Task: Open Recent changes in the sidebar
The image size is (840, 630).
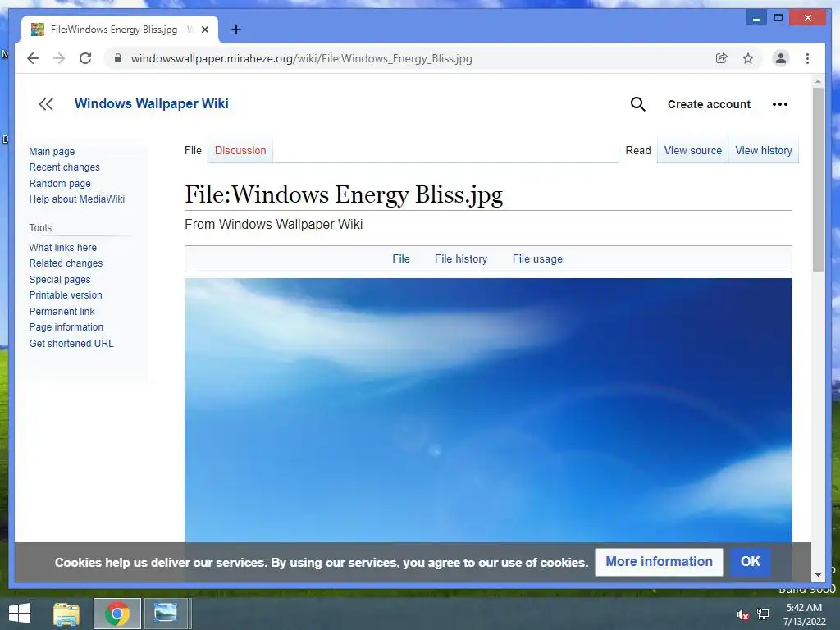Action: (64, 167)
